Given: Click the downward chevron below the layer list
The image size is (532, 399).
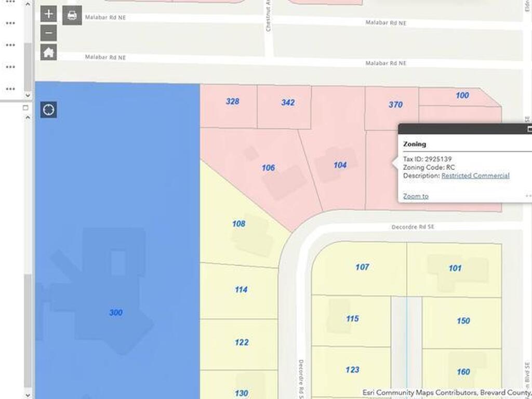Looking at the screenshot, I should coord(27,96).
